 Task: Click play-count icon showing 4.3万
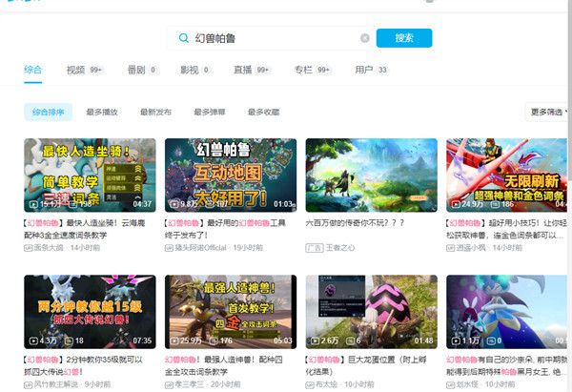pos(33,340)
